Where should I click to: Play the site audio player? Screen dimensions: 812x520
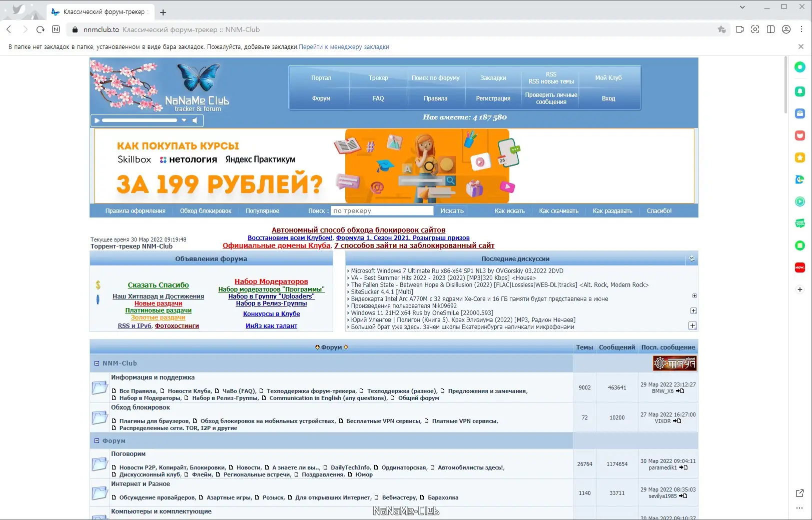point(97,120)
